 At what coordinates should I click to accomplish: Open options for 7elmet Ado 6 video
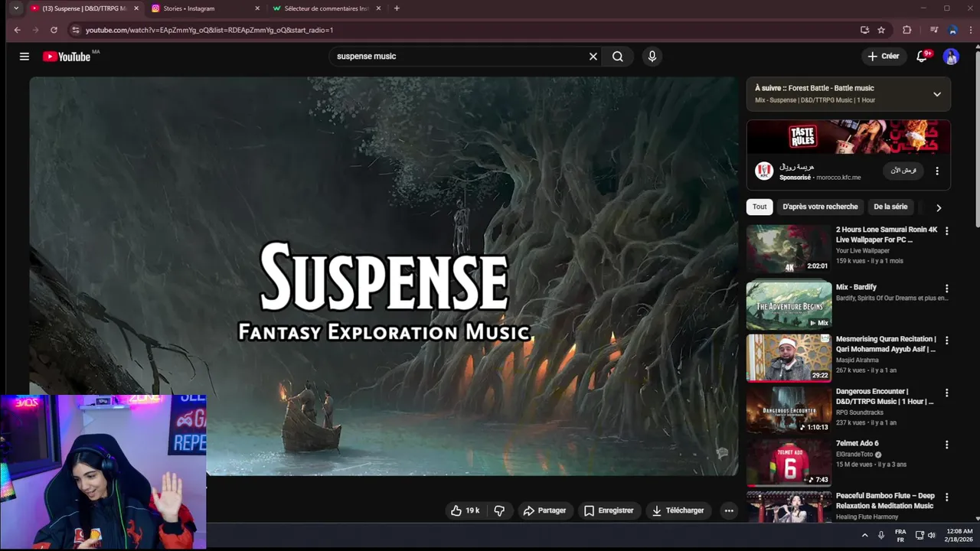[946, 445]
